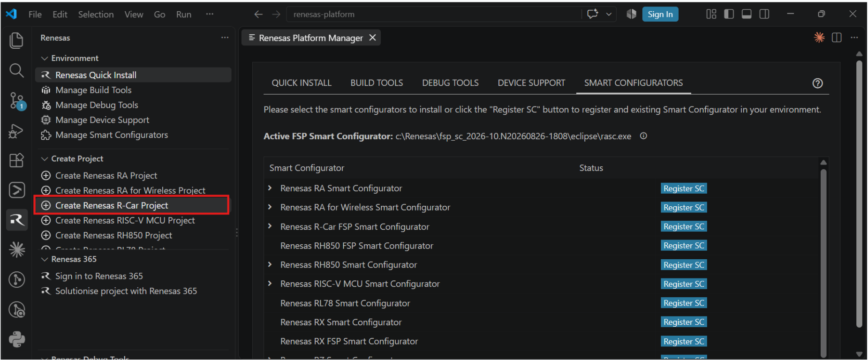Open the Search view in the activity bar
The image size is (868, 360).
(16, 70)
